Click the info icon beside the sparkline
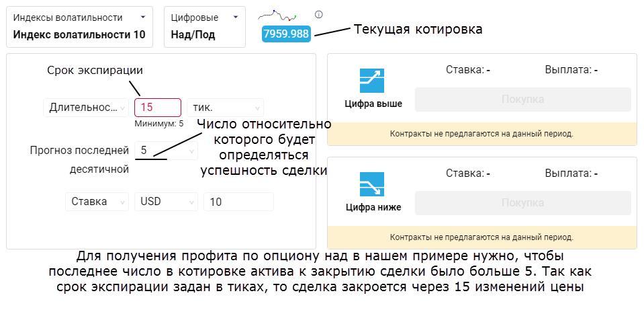 point(318,15)
